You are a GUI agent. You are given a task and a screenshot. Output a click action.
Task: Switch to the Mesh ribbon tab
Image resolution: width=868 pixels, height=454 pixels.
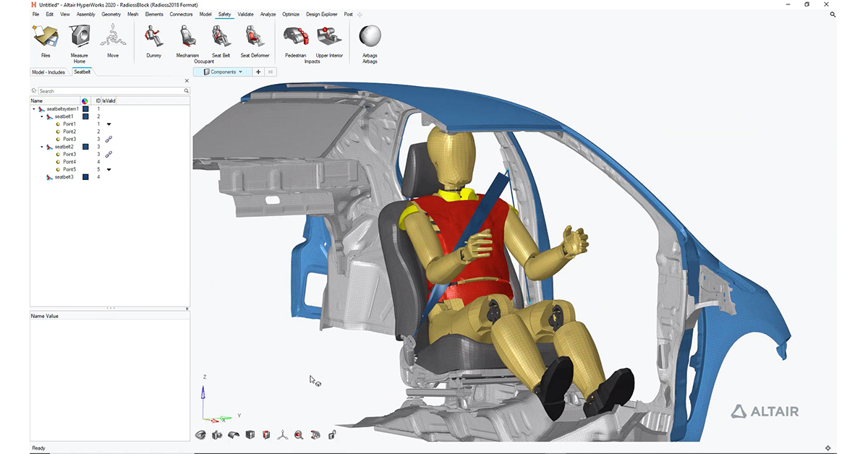tap(133, 14)
